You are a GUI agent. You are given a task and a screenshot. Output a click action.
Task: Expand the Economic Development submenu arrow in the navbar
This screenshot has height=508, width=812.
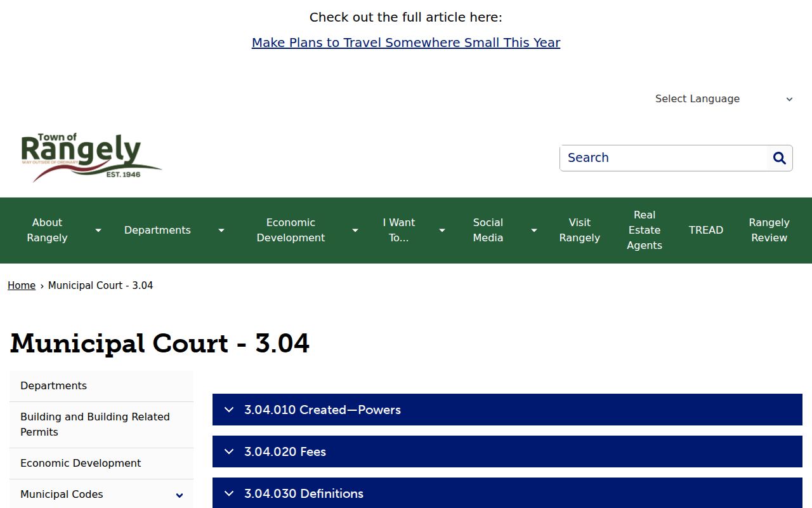point(355,231)
